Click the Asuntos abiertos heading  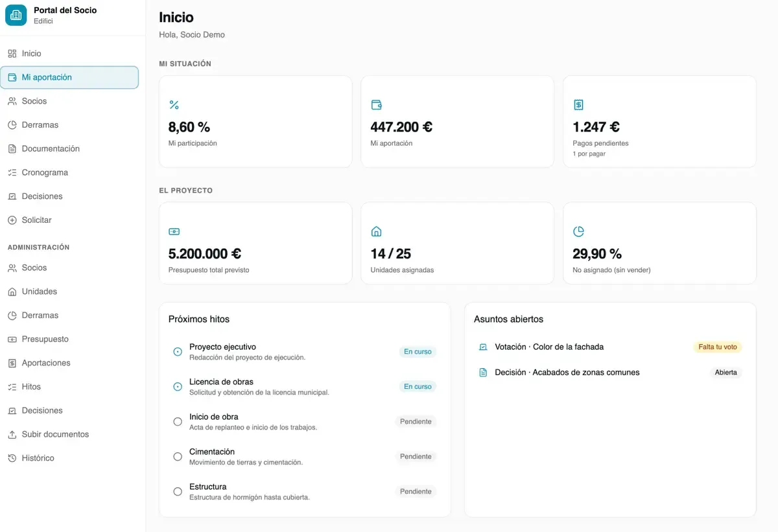(509, 319)
